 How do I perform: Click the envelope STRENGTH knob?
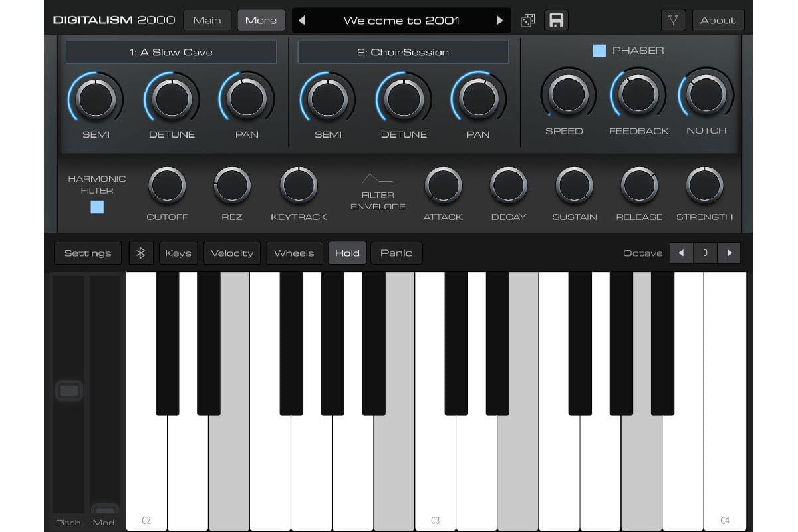coord(704,186)
